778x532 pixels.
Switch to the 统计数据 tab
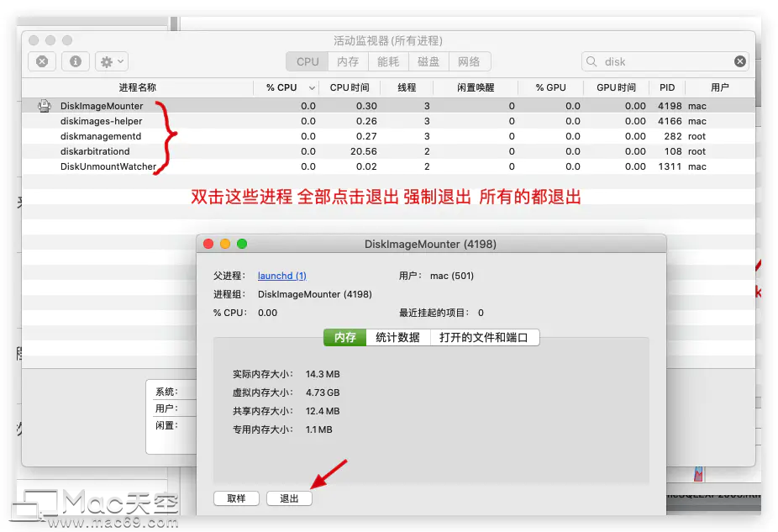pos(397,338)
